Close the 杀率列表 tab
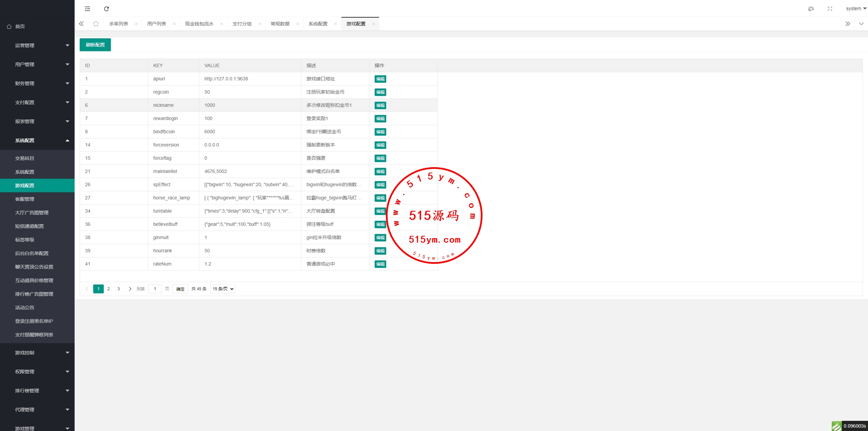This screenshot has width=868, height=431. point(136,24)
